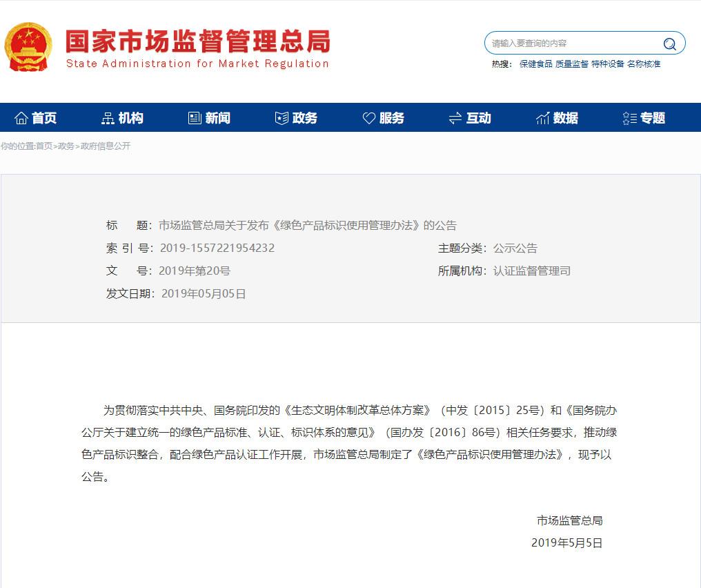Click the 所属机构： field label
701x588 pixels.
tap(463, 271)
